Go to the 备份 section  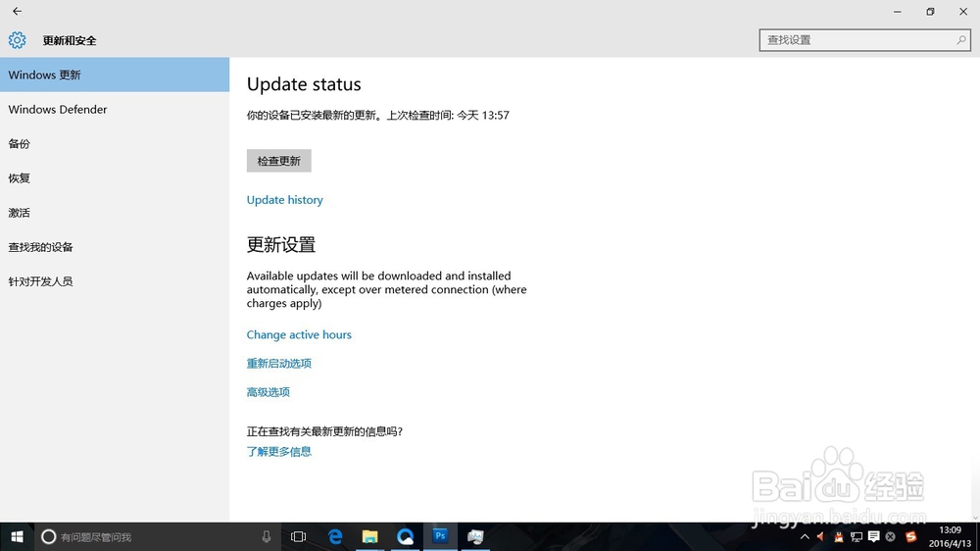click(x=115, y=144)
